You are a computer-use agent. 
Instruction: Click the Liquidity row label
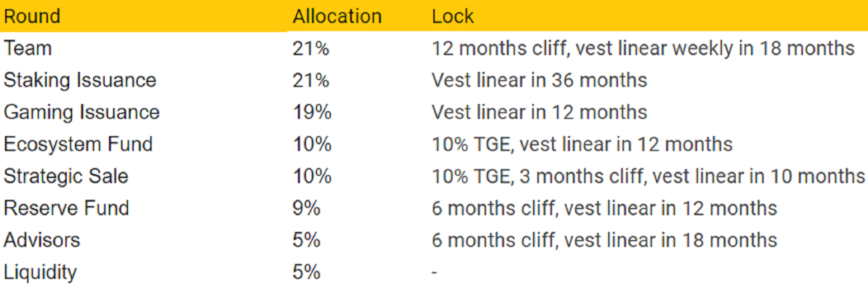(x=40, y=273)
